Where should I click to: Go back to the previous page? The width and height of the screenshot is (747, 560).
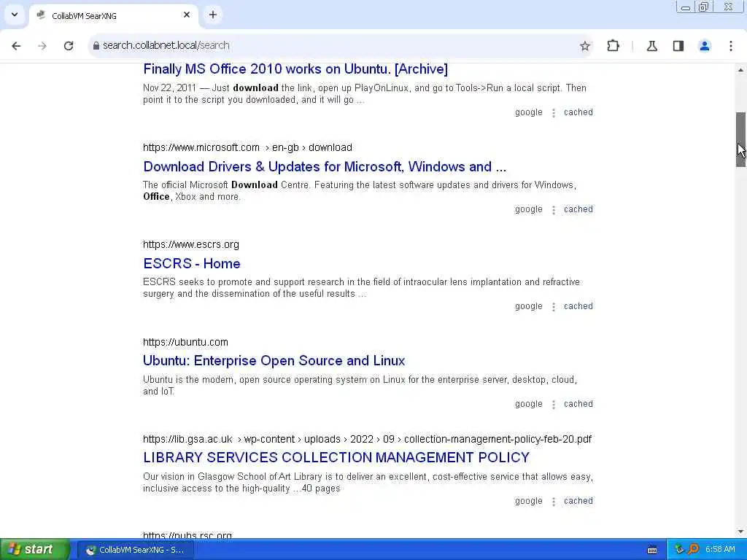pos(16,46)
